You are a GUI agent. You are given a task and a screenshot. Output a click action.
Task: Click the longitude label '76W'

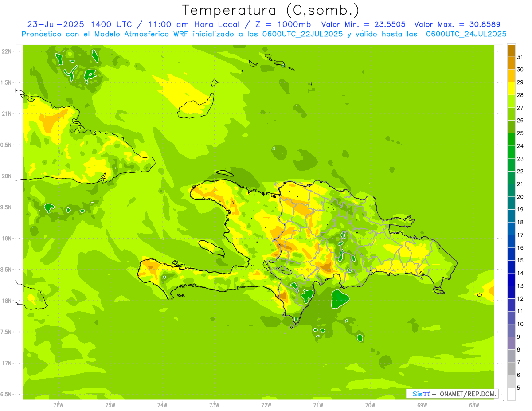click(x=58, y=405)
